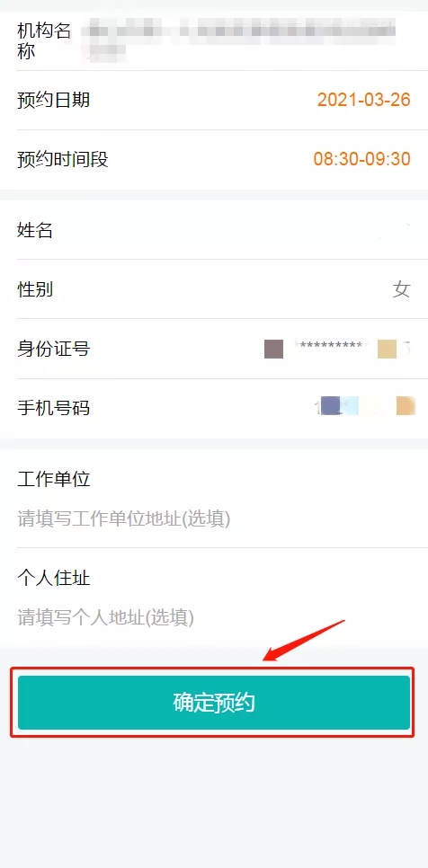Screen dimensions: 428x868
Task: Focus the 请填写个人地址 input field
Action: [214, 617]
